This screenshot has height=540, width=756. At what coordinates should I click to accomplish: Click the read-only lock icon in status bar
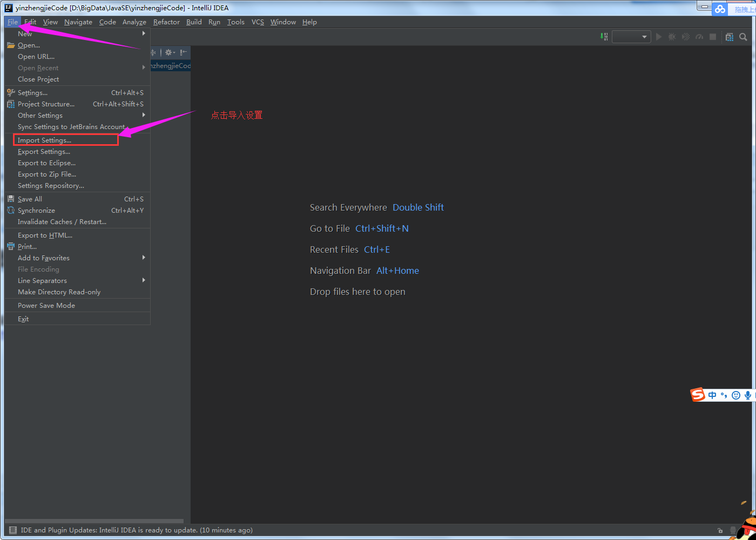(720, 530)
